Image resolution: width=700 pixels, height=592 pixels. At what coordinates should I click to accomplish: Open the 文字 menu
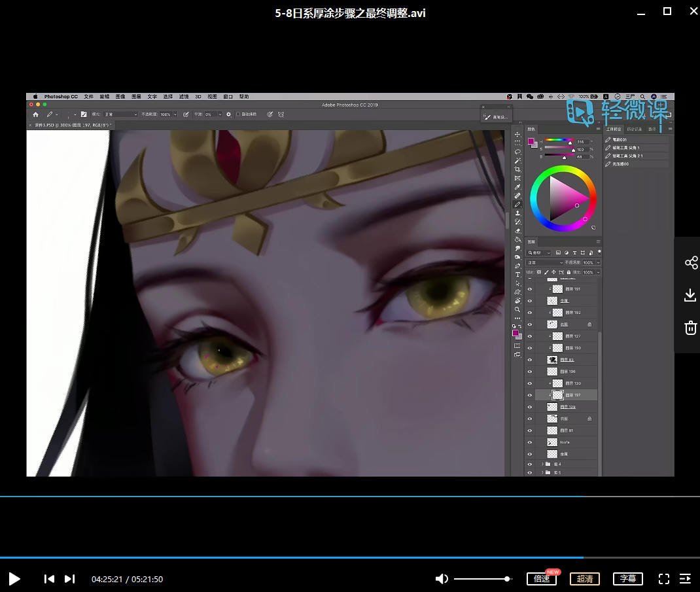(152, 96)
